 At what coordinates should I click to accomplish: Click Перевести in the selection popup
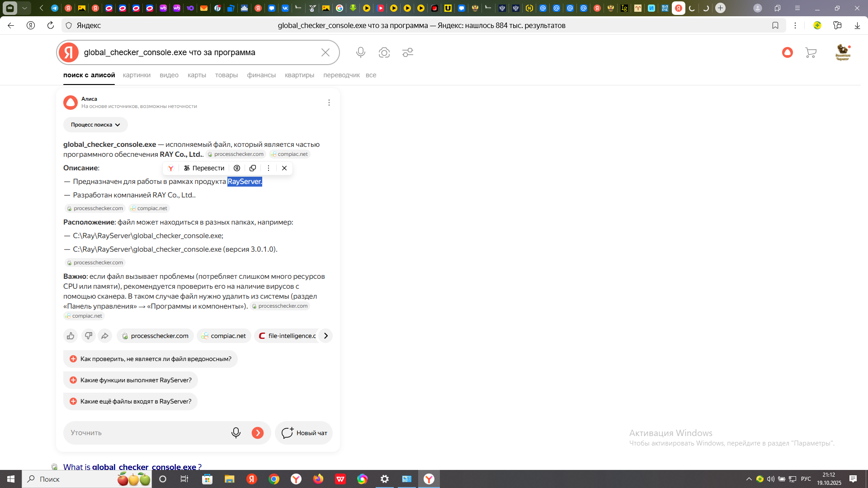tap(204, 168)
